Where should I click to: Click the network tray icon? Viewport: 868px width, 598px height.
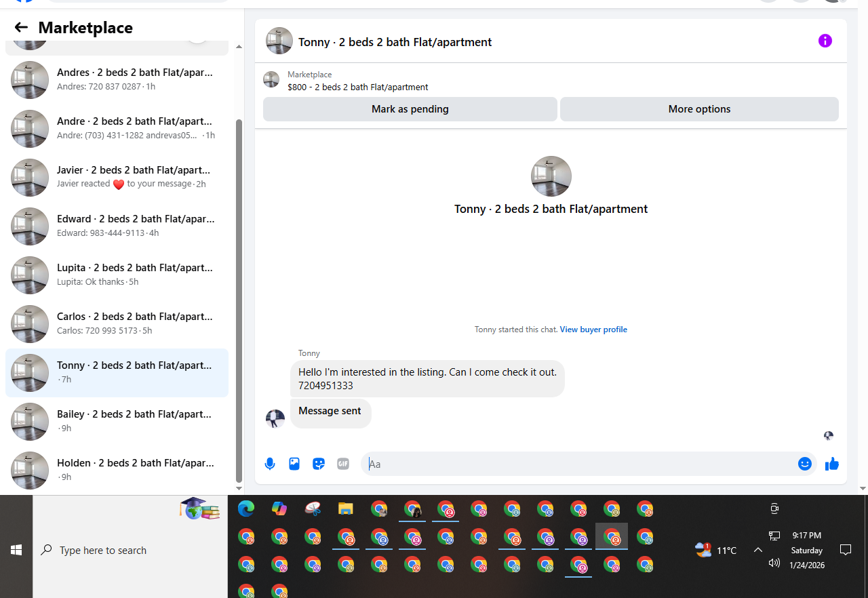coord(774,536)
